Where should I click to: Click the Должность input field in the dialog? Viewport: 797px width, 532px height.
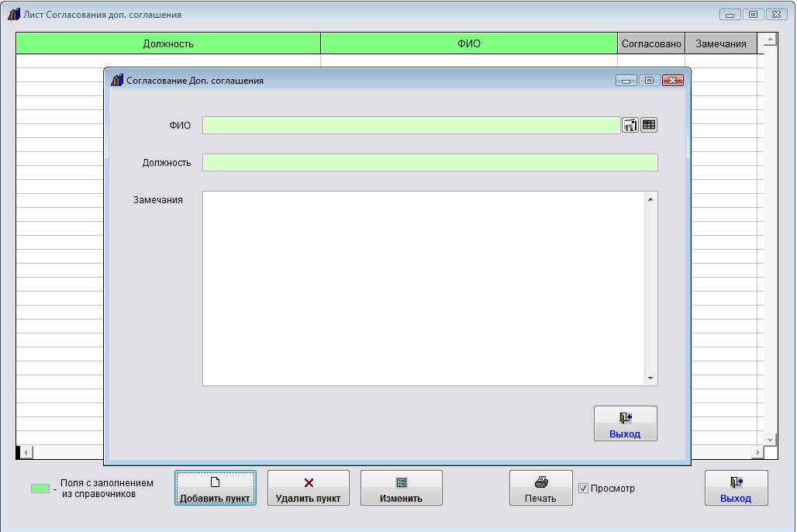[430, 163]
